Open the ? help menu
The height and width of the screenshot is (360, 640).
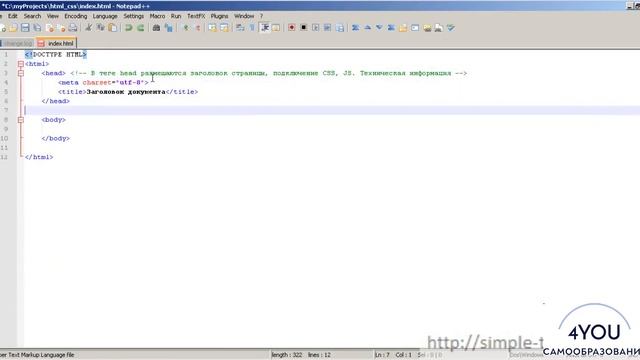[x=261, y=16]
